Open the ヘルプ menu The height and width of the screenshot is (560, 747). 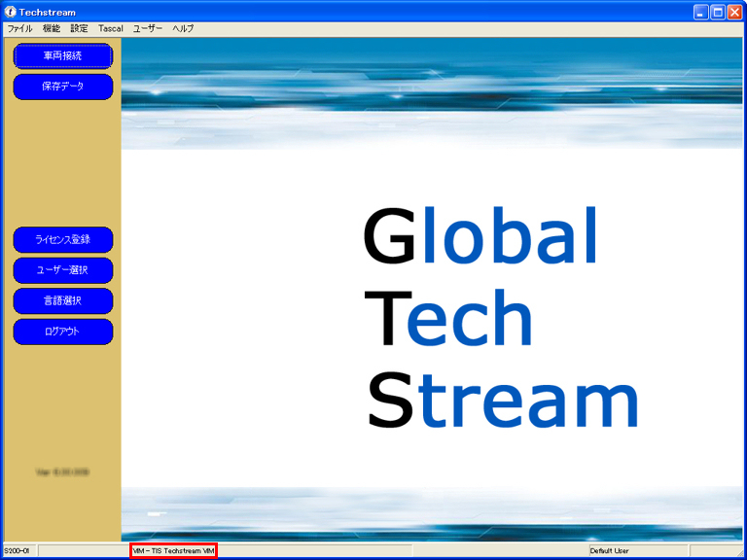[183, 28]
